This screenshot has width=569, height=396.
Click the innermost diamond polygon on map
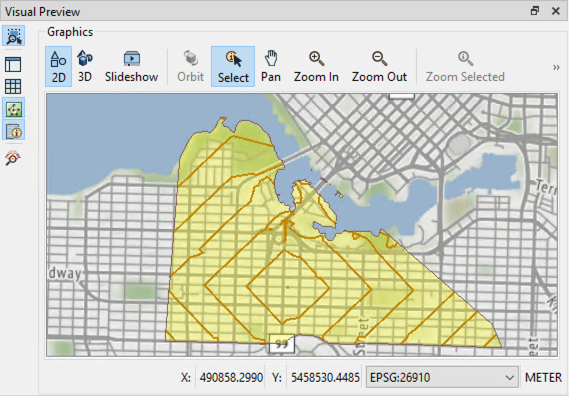click(288, 287)
